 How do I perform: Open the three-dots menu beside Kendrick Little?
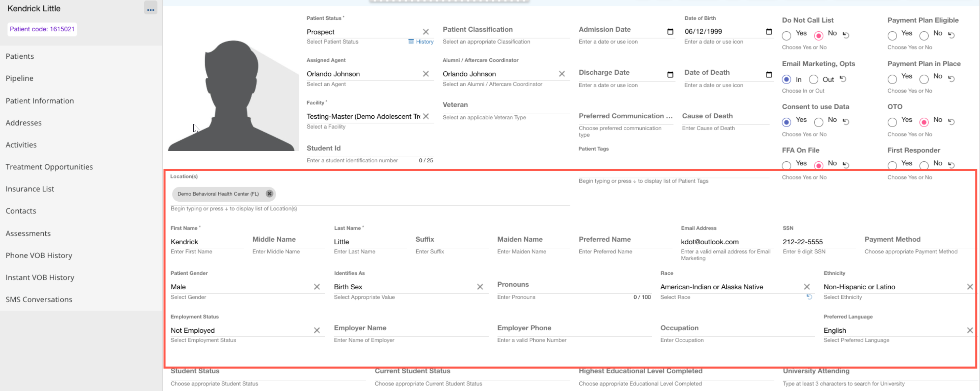150,9
